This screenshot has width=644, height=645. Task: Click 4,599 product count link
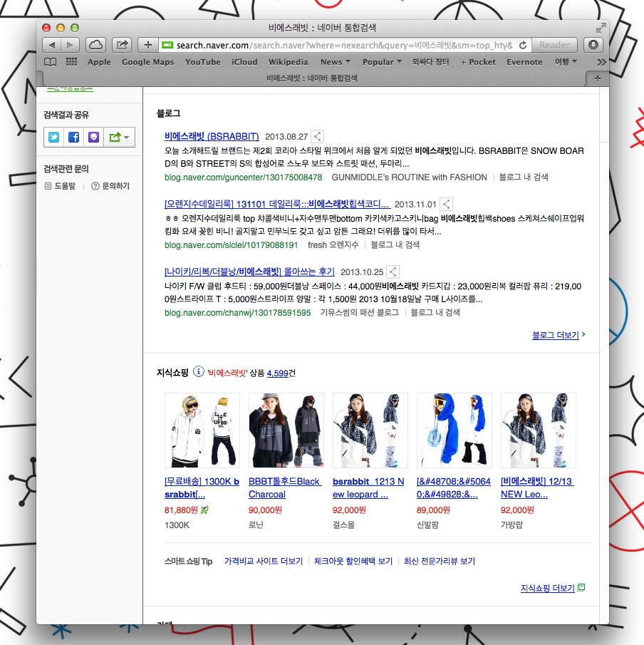pyautogui.click(x=278, y=373)
